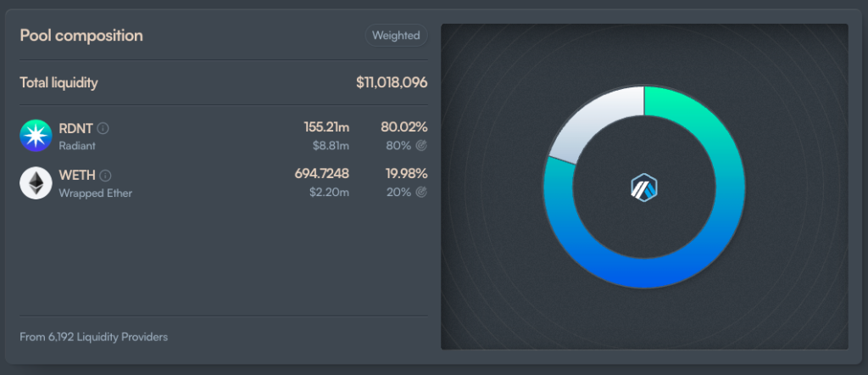This screenshot has width=868, height=375.
Task: Click the WETH token name
Action: 77,176
